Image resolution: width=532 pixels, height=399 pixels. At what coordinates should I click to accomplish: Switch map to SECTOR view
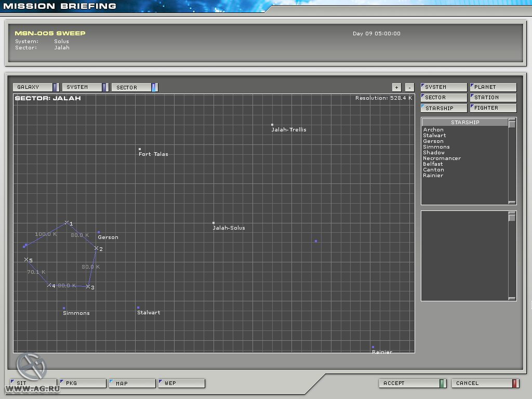coord(135,87)
